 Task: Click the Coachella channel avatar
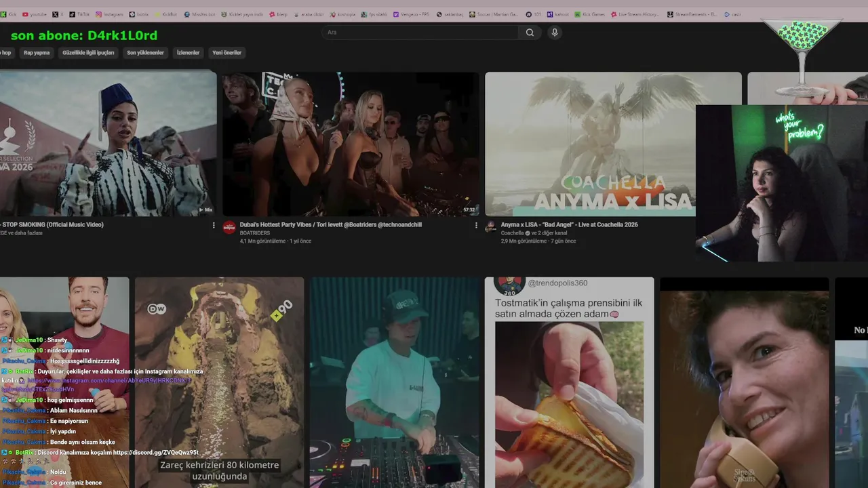[x=490, y=227]
